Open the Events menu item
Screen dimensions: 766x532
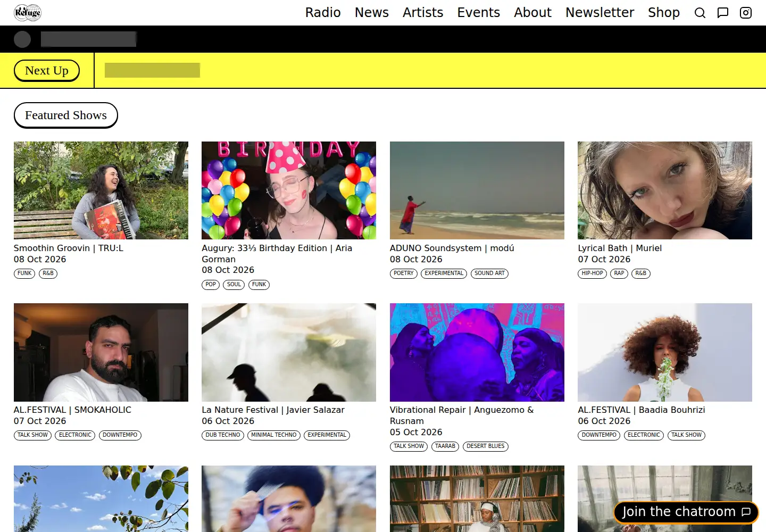point(479,12)
